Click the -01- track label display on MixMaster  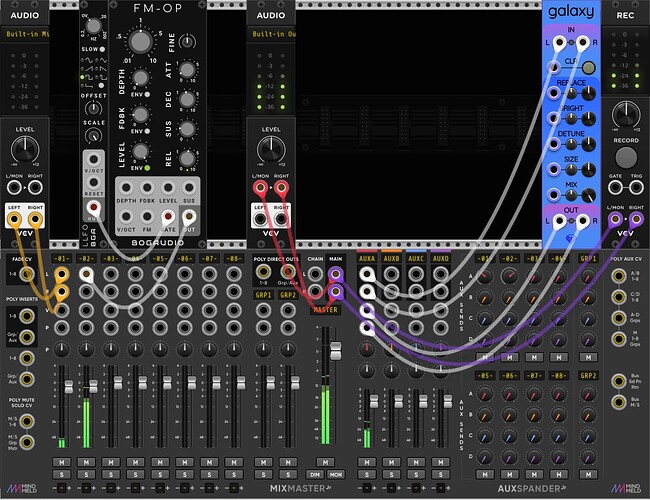coord(61,258)
